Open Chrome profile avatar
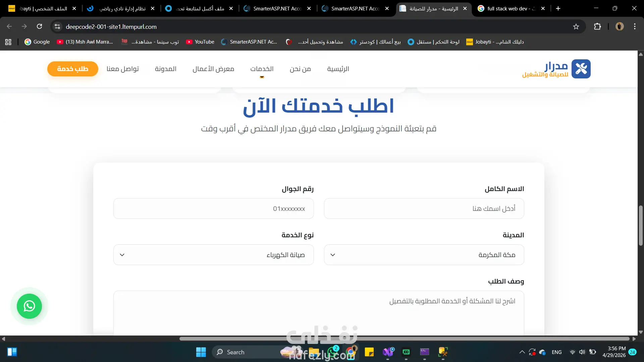Screen dimensions: 644x362 click(x=620, y=26)
